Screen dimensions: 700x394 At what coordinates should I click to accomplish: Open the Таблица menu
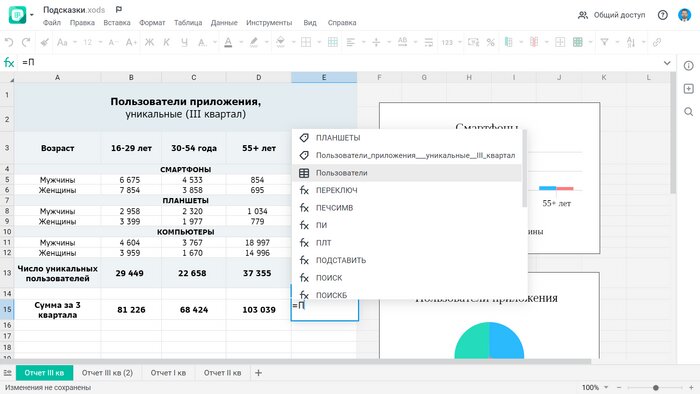pyautogui.click(x=188, y=22)
